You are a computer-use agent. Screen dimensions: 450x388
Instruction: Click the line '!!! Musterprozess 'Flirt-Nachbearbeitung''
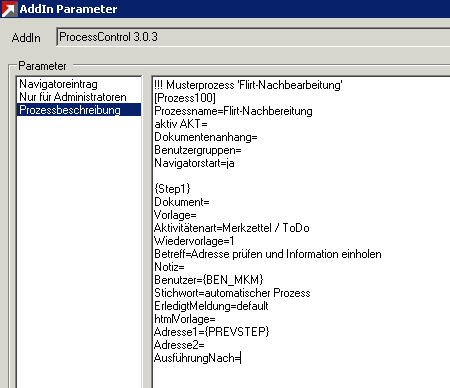coord(248,85)
